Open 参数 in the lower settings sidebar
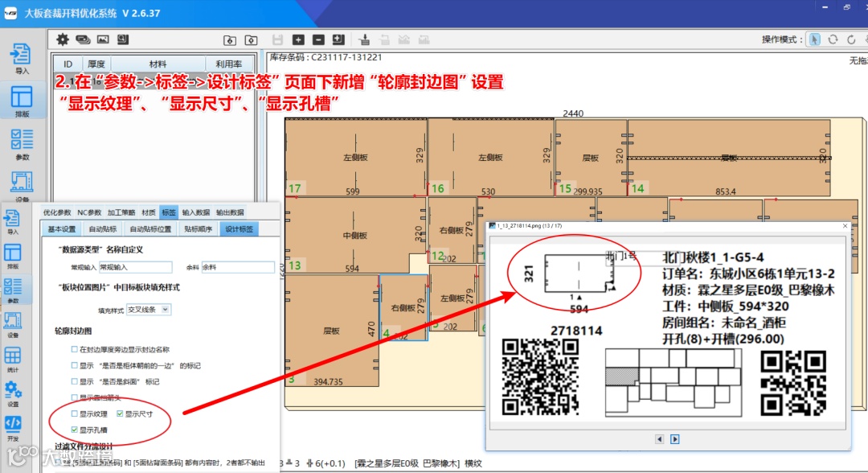Screen dimensions: 868x473 [13, 291]
